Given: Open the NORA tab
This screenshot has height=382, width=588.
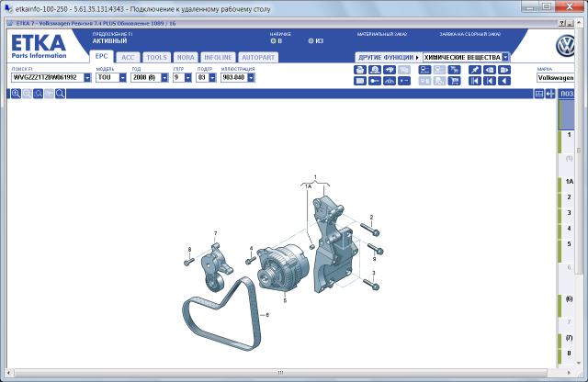Looking at the screenshot, I should point(186,57).
